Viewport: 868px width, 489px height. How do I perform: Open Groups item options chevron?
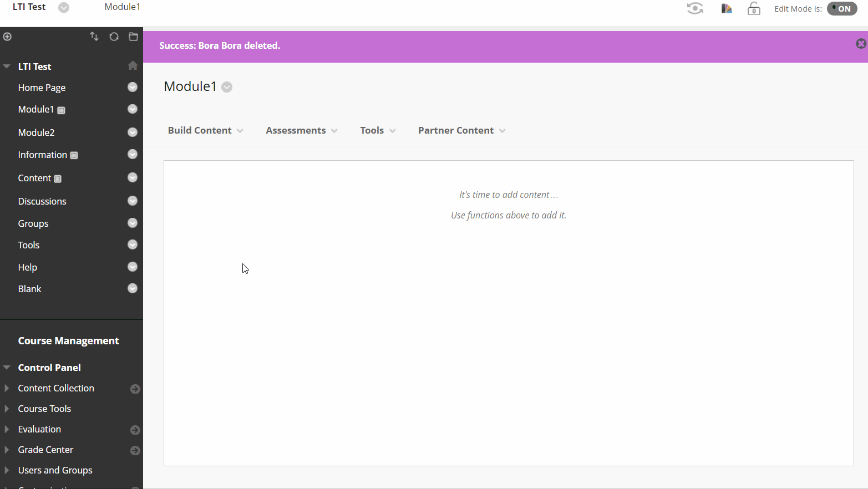point(133,223)
